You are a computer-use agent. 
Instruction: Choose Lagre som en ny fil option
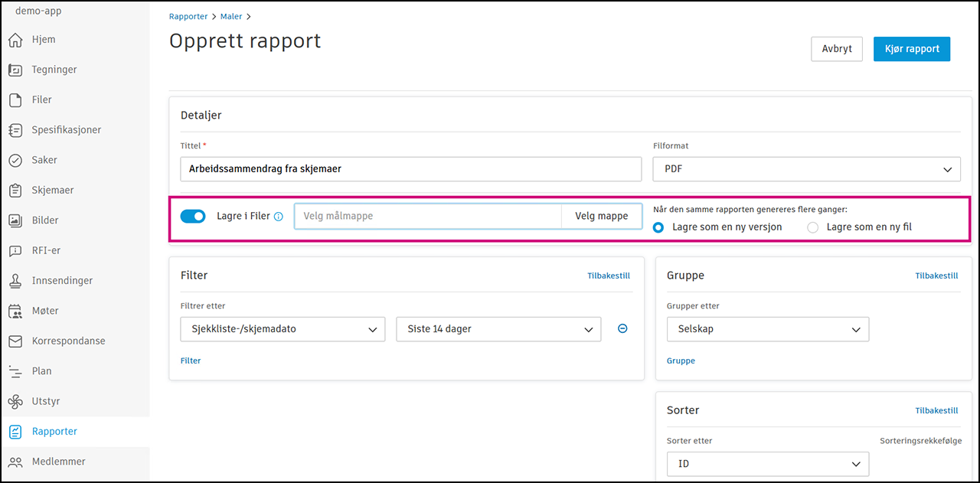813,227
